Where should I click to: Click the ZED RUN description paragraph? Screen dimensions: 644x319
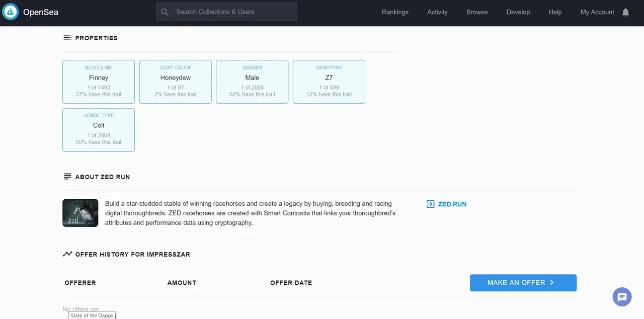251,213
